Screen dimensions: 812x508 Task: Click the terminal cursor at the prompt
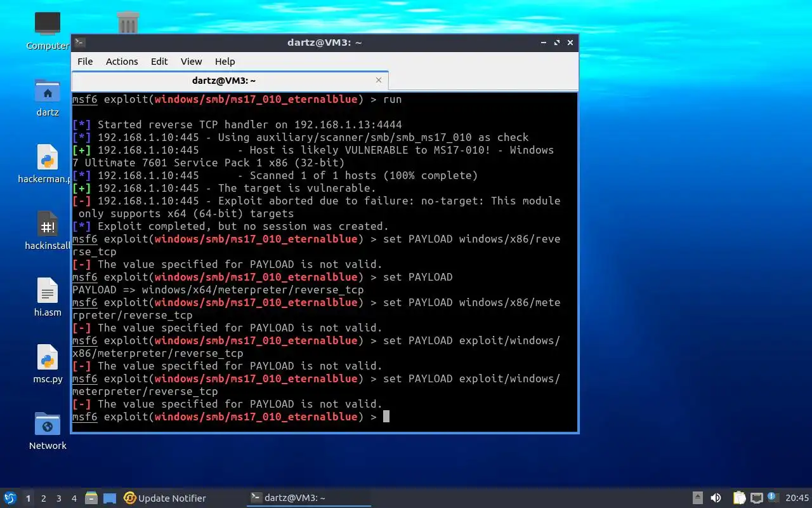tap(386, 417)
